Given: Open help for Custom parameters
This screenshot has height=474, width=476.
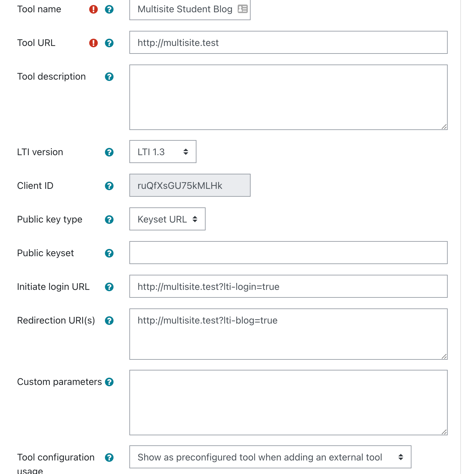Looking at the screenshot, I should pos(109,382).
